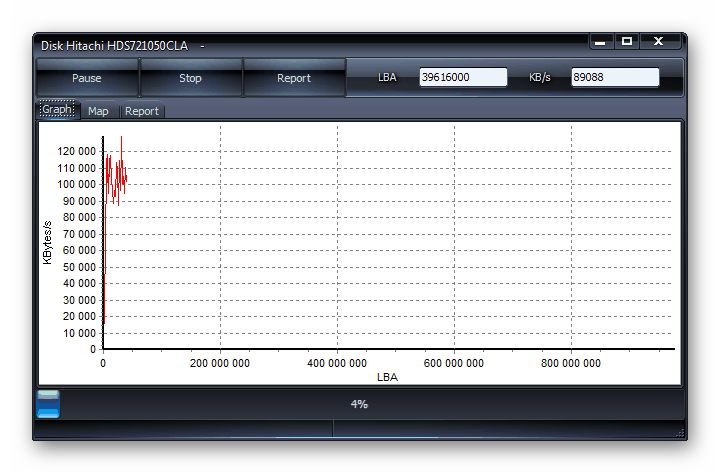The image size is (720, 473).
Task: Click the LBA axis title under graph
Action: (x=387, y=377)
